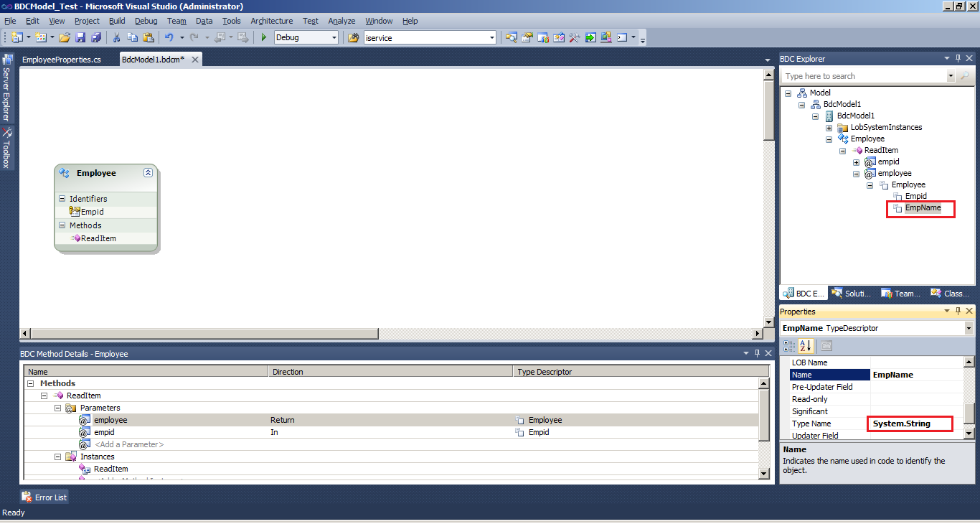The height and width of the screenshot is (524, 980).
Task: Expand the LobSystemInstances tree node
Action: pyautogui.click(x=829, y=127)
